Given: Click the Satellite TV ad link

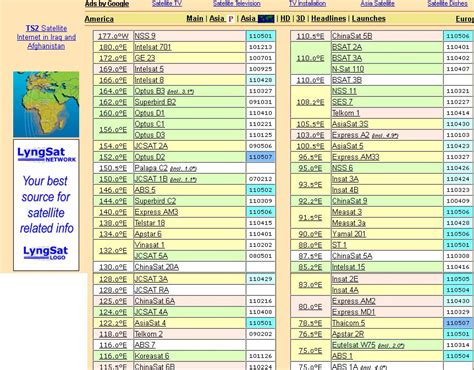Looking at the screenshot, I should [x=167, y=4].
